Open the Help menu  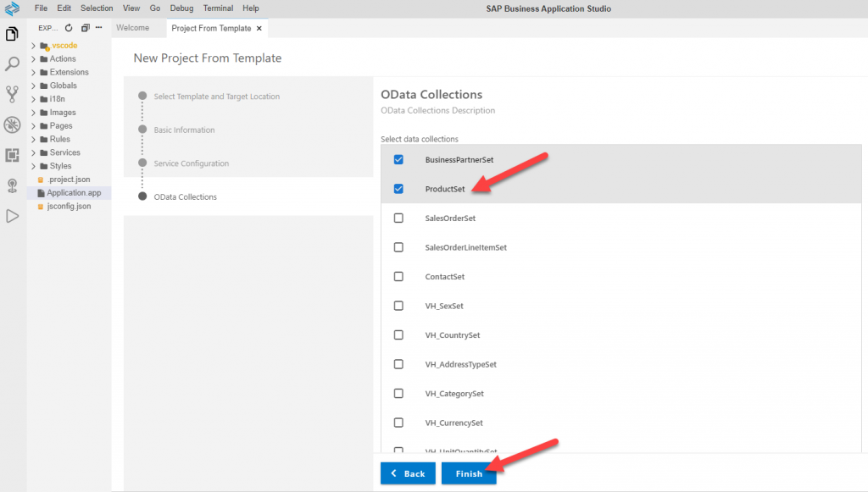[251, 8]
